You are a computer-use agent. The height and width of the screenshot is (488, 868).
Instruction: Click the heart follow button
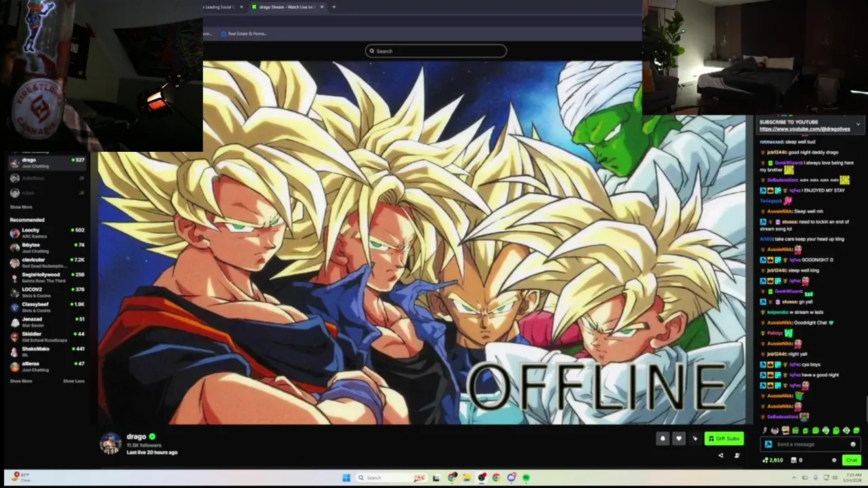[x=679, y=439]
